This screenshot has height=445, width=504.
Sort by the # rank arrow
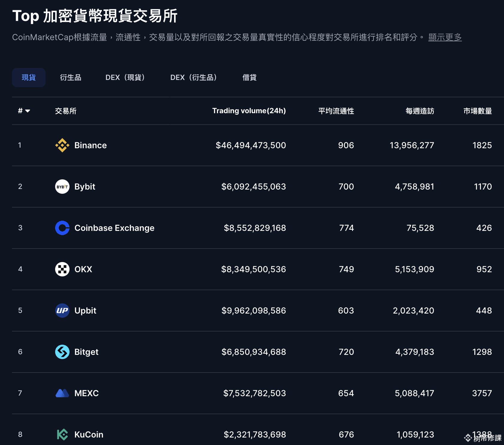[28, 111]
